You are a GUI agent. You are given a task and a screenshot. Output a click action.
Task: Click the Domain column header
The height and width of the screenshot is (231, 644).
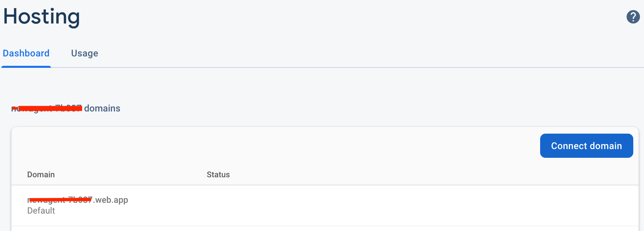pos(41,175)
